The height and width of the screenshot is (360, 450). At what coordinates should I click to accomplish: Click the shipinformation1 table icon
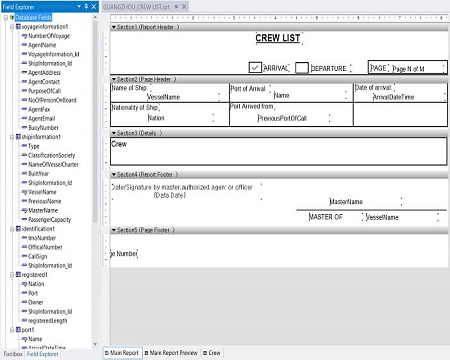[x=18, y=137]
